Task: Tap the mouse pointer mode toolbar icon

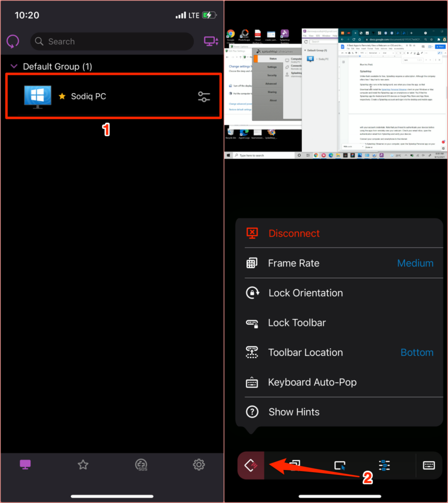Action: click(340, 465)
